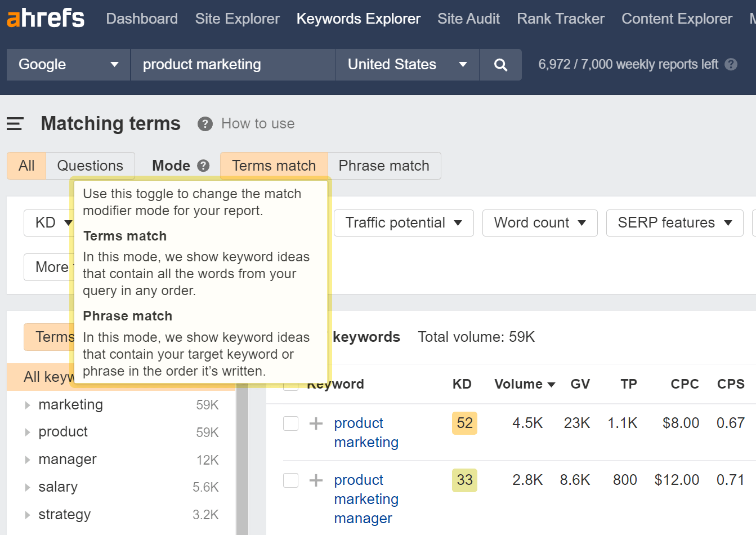756x535 pixels.
Task: Check the checkbox for product marketing manager row
Action: click(290, 480)
